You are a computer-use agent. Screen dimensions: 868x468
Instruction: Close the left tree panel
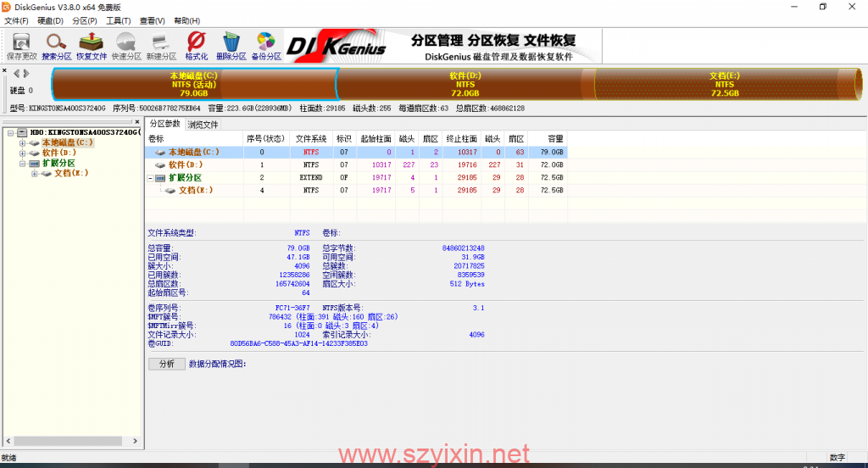pos(137,122)
